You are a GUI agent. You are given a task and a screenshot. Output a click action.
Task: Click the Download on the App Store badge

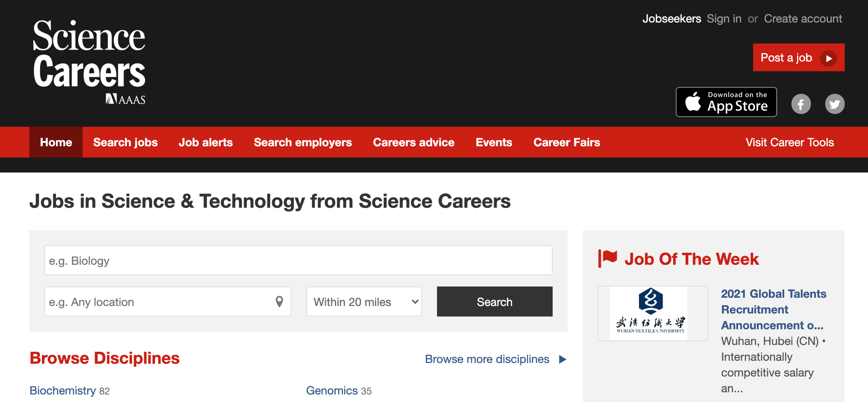726,102
